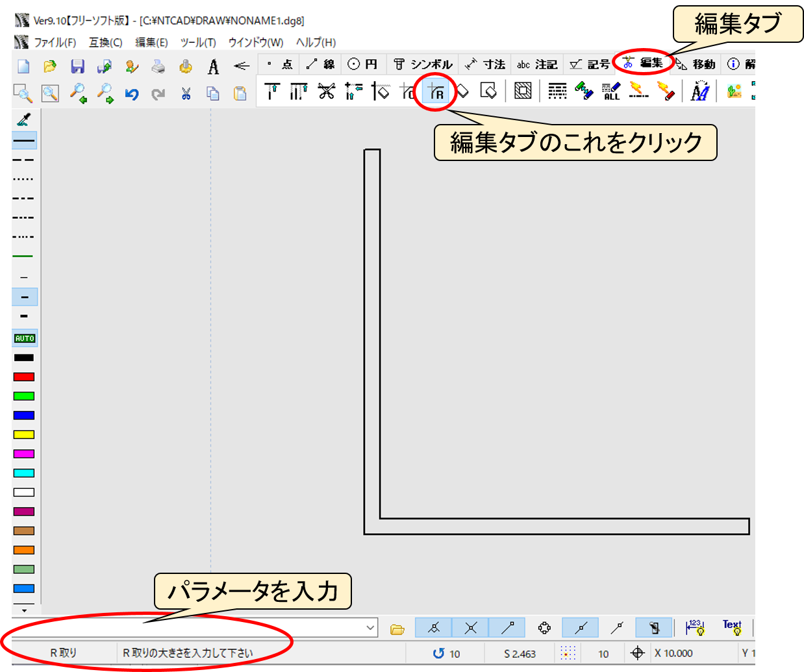Image resolution: width=804 pixels, height=672 pixels.
Task: Pick the cyan color swatch
Action: (x=24, y=473)
